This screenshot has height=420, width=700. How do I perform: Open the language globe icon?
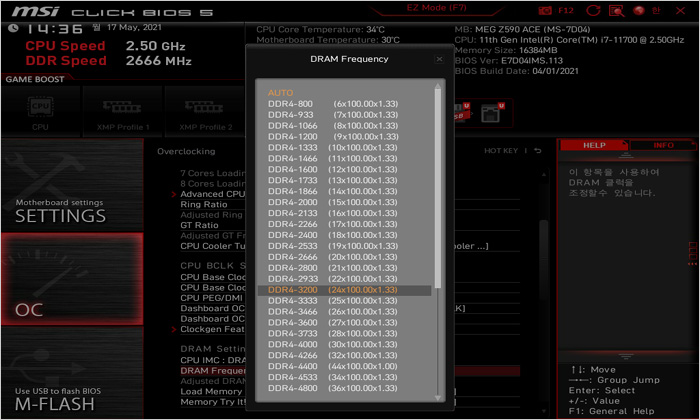click(639, 10)
